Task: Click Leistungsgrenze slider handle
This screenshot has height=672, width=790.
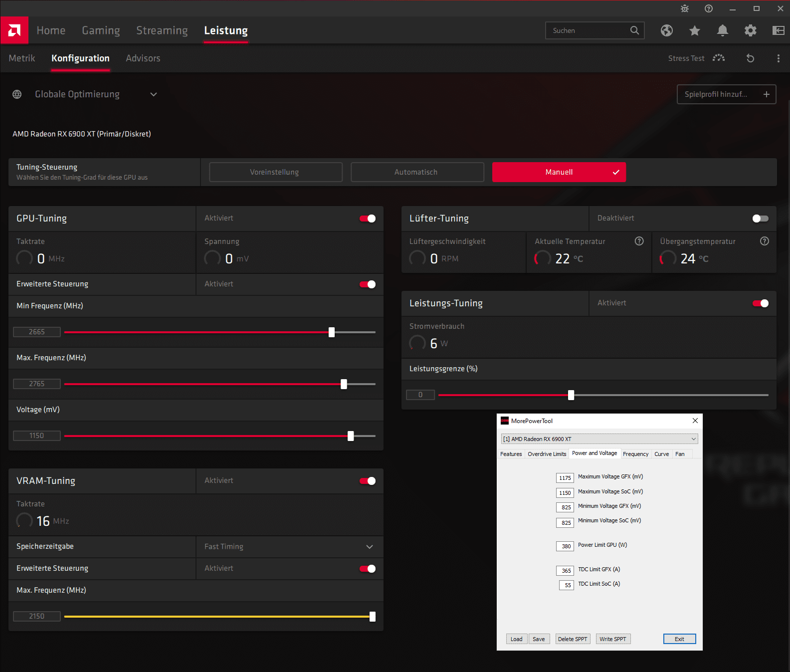Action: 571,395
